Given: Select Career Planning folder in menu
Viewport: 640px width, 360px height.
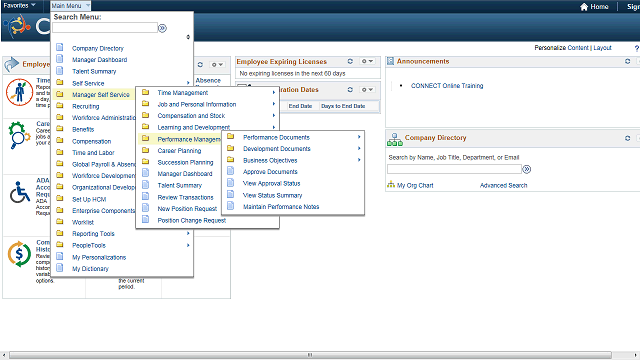Looking at the screenshot, I should (x=179, y=151).
